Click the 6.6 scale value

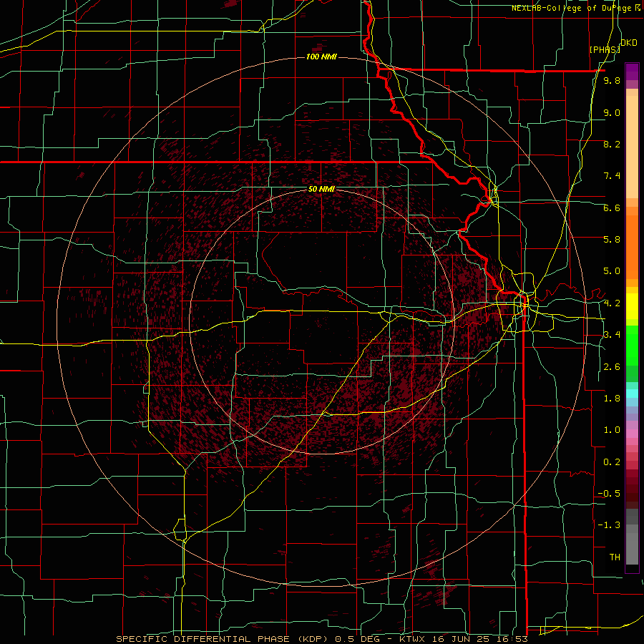click(x=612, y=208)
